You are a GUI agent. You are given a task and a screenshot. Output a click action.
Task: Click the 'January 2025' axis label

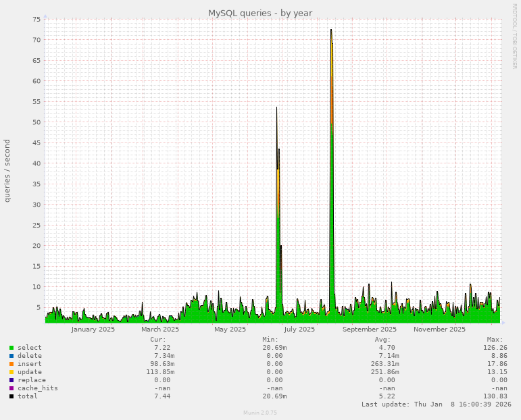click(x=93, y=330)
